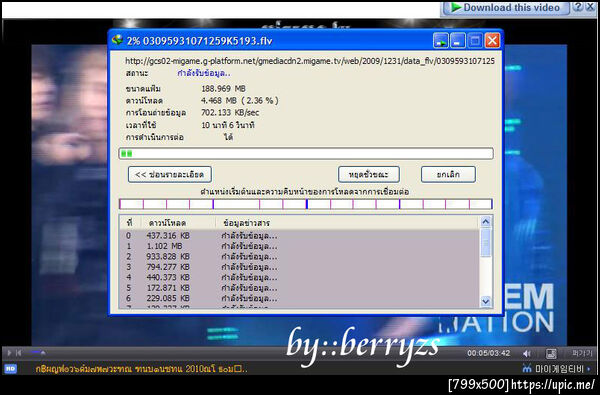
Task: Click the ที่ column header
Action: (130, 223)
